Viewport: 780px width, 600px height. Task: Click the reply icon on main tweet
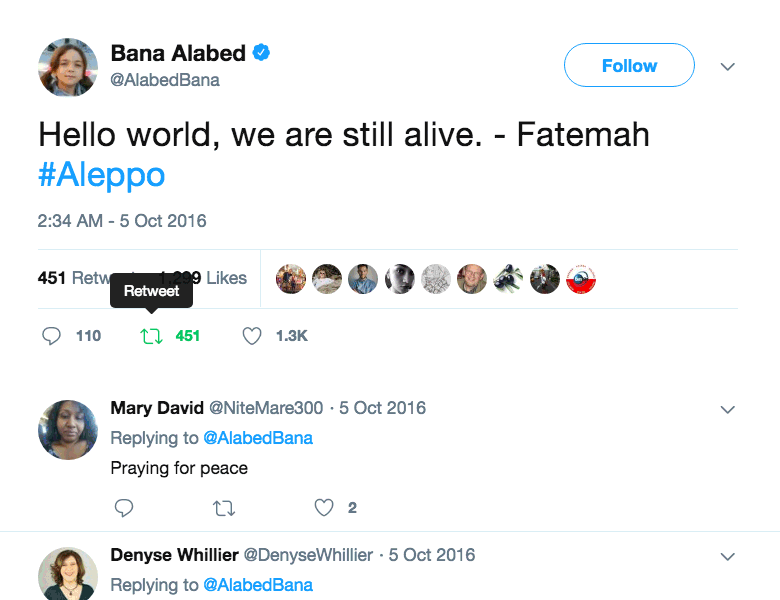coord(52,336)
